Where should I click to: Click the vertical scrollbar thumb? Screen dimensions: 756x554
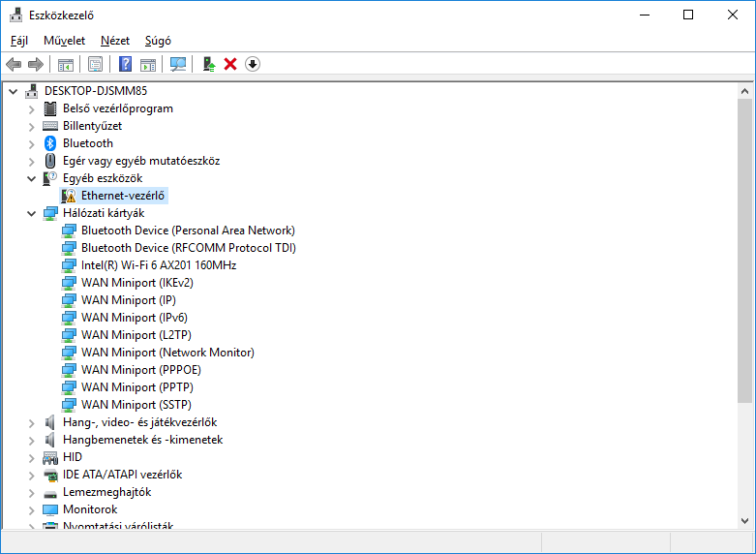tap(745, 251)
